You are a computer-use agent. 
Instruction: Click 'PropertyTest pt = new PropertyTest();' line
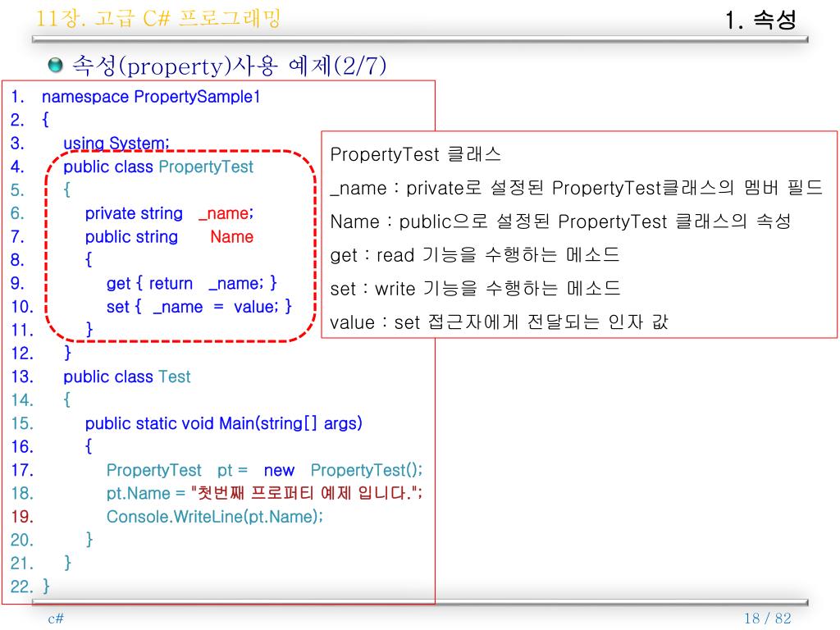[x=264, y=470]
